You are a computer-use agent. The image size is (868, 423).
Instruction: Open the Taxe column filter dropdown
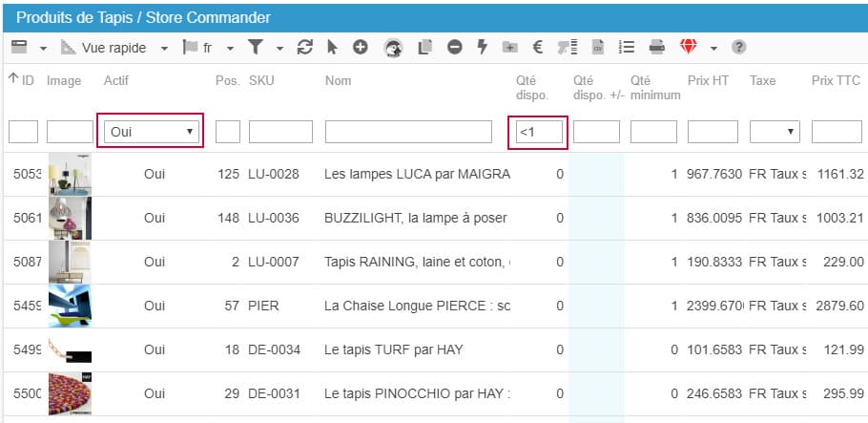click(x=775, y=132)
